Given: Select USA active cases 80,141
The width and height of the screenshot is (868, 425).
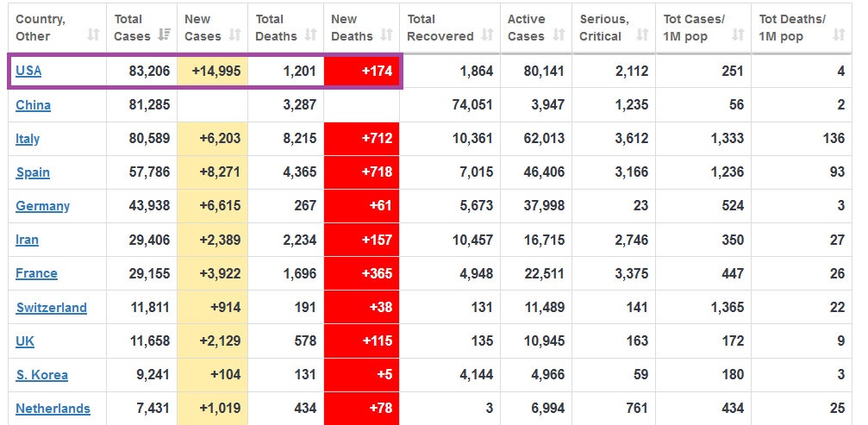Looking at the screenshot, I should pos(544,71).
